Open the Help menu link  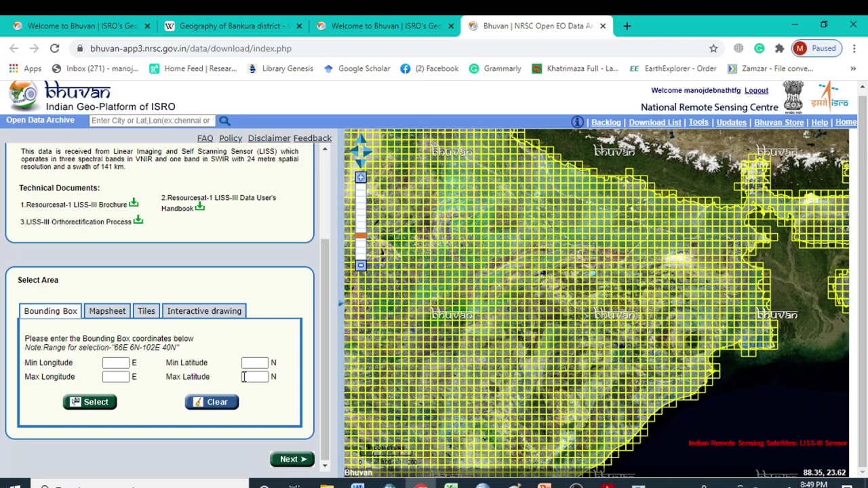tap(820, 123)
